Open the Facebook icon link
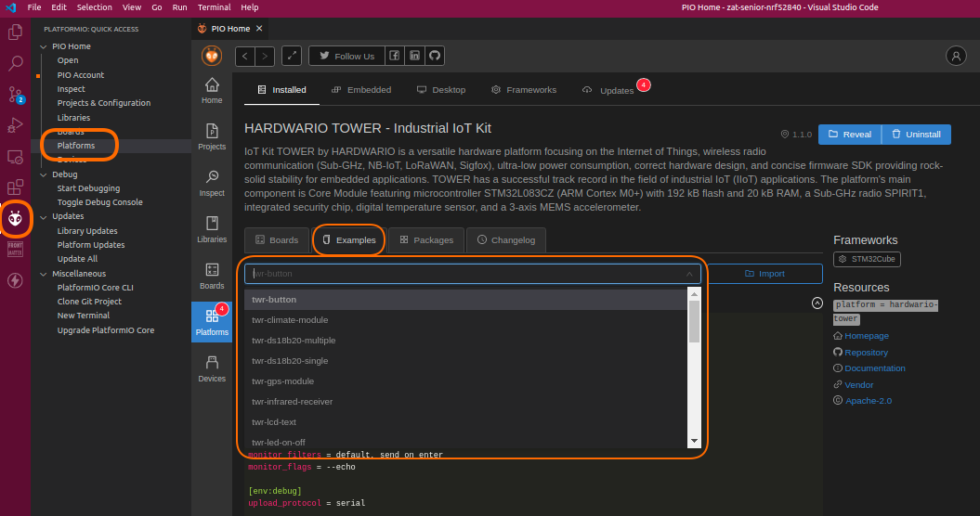Viewport: 980px width, 516px height. pos(395,56)
